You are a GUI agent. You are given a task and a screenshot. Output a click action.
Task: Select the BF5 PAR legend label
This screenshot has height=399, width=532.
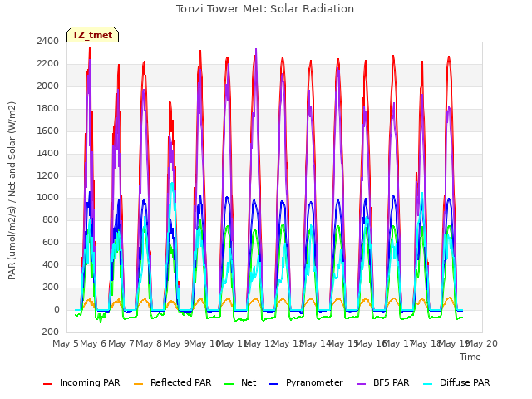tap(392, 382)
